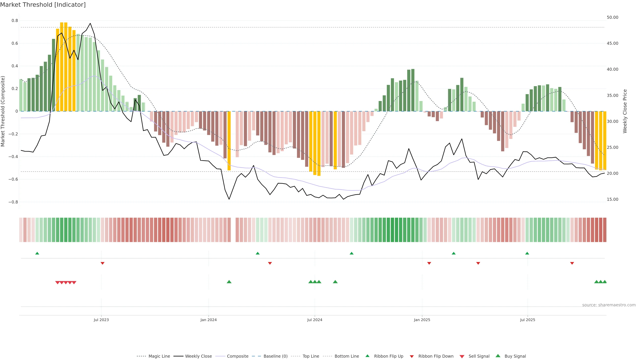Click the Ribbon Flip Up marker at Jul 2025

[x=527, y=253]
